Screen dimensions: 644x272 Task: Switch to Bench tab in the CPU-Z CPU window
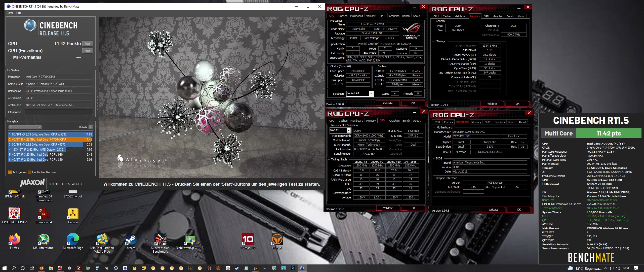[406, 16]
